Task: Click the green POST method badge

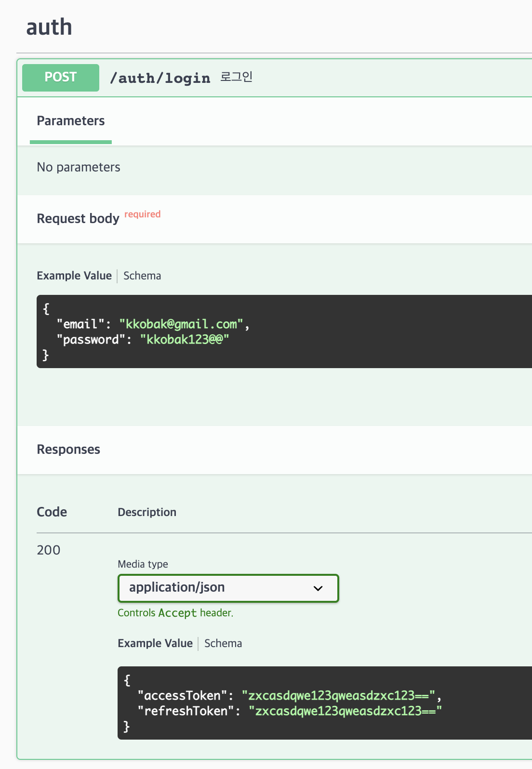Action: click(61, 78)
